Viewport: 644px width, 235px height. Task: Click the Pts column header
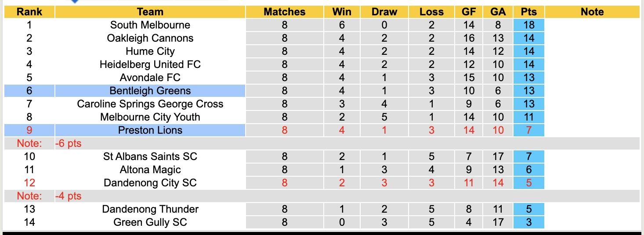coord(528,12)
